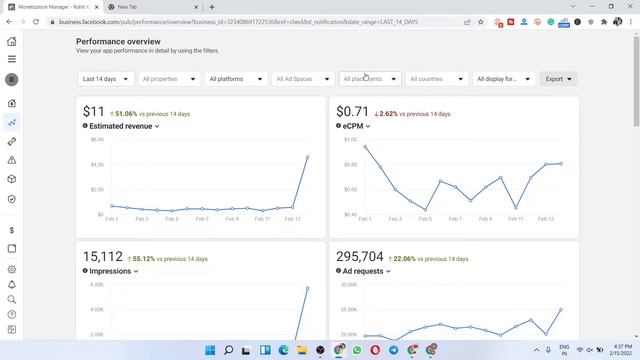Open the settings gear in sidebar
Screen dimensions: 640x360
[12, 269]
